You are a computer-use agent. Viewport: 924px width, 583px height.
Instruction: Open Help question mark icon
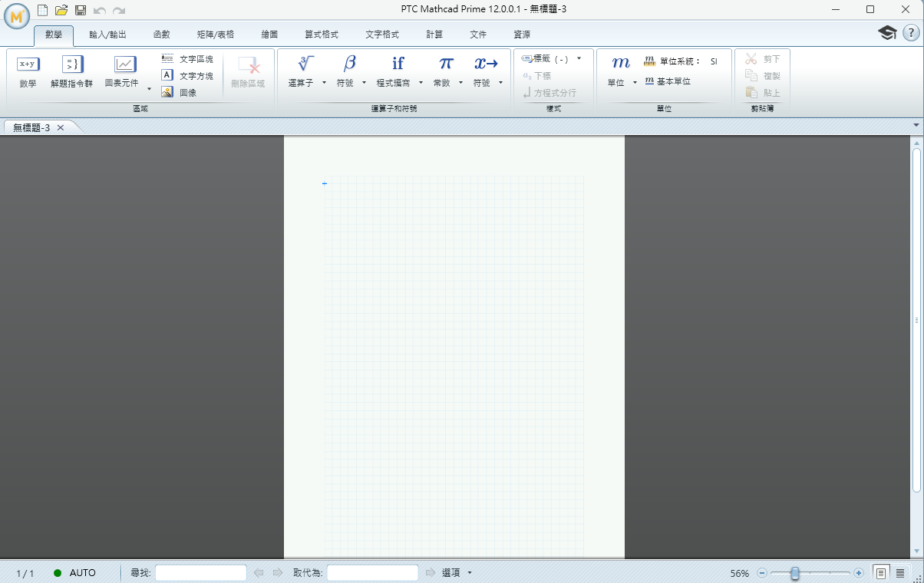[910, 33]
